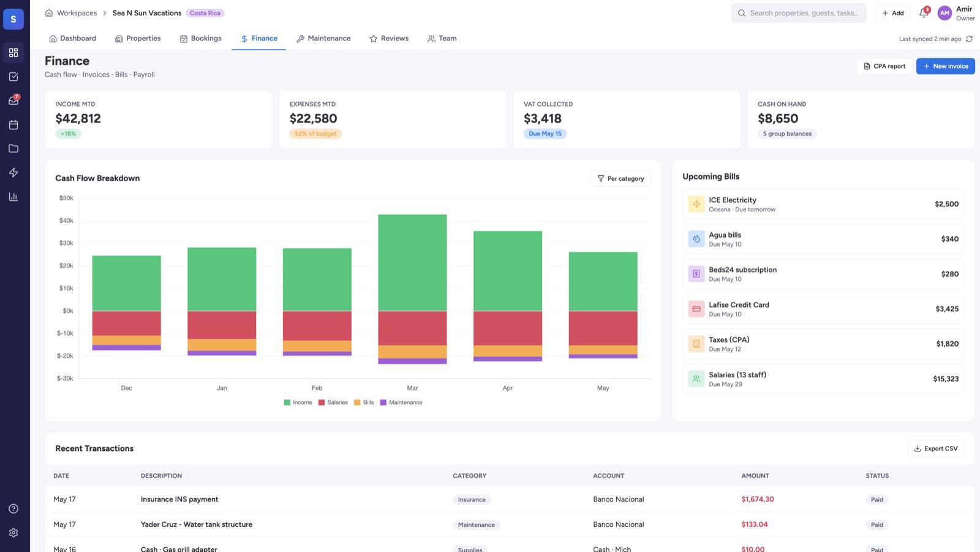
Task: Open Yader Cruz - Water tank structure transaction
Action: (x=510, y=524)
